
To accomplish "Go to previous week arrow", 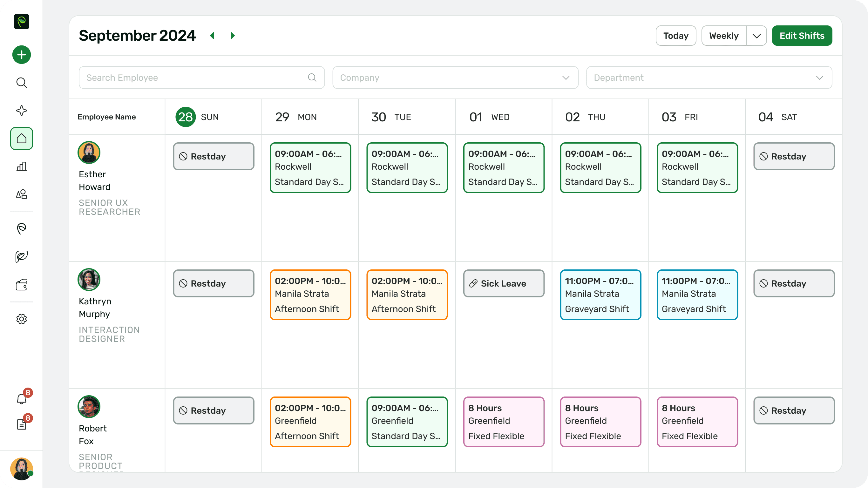I will pyautogui.click(x=212, y=36).
